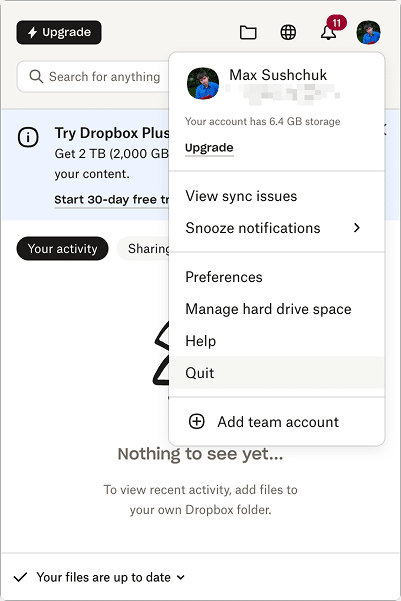The width and height of the screenshot is (401, 601).
Task: Select the Your activity tab
Action: pyautogui.click(x=62, y=249)
